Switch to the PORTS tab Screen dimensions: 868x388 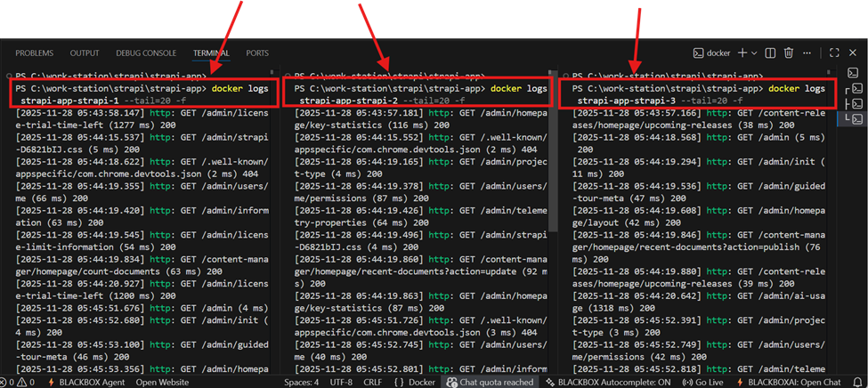tap(257, 53)
